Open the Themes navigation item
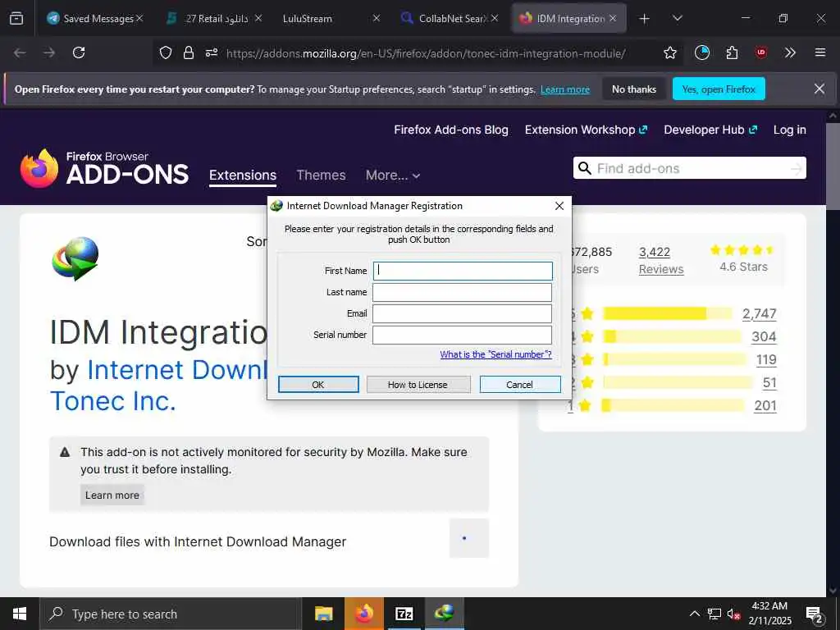This screenshot has width=840, height=630. click(321, 176)
